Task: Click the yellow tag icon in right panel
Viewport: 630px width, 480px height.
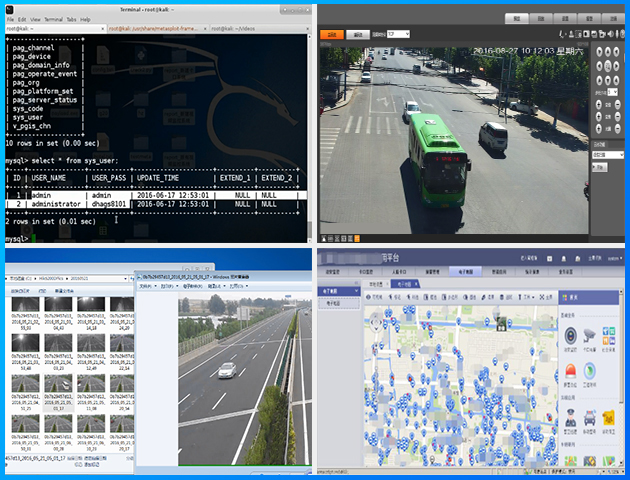Action: click(x=609, y=418)
